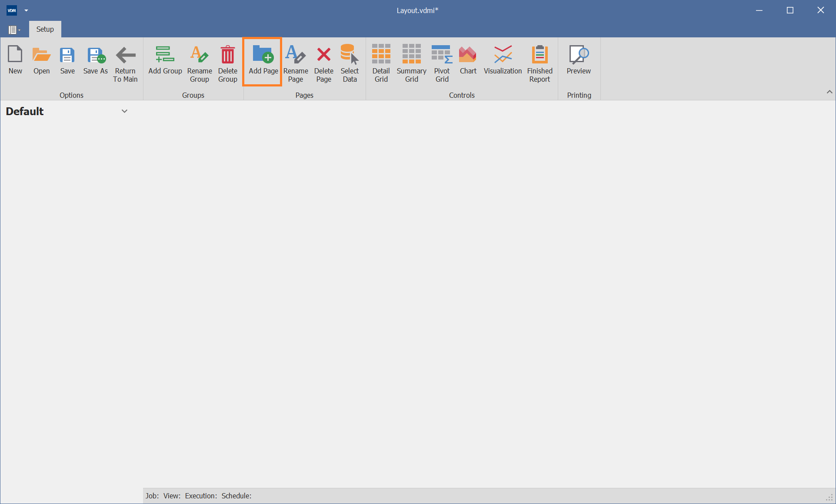Minimize the Layout.vdmi window

tap(759, 10)
